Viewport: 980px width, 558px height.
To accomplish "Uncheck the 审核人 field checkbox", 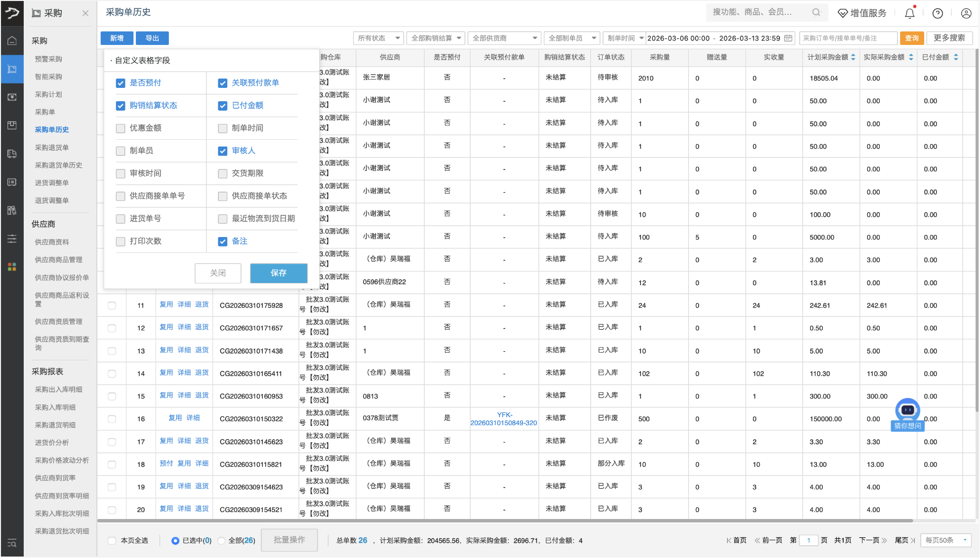I will tap(223, 151).
